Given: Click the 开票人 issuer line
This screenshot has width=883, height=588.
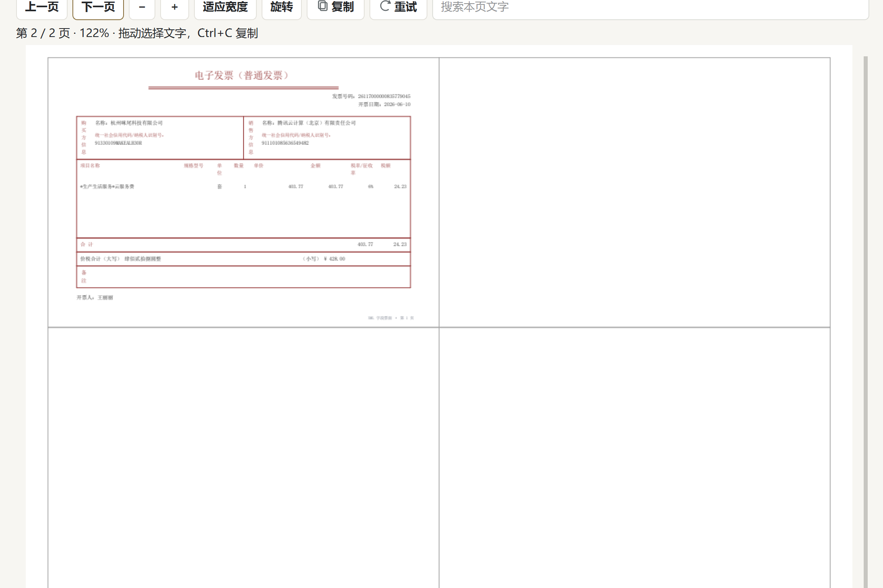Looking at the screenshot, I should (x=95, y=298).
